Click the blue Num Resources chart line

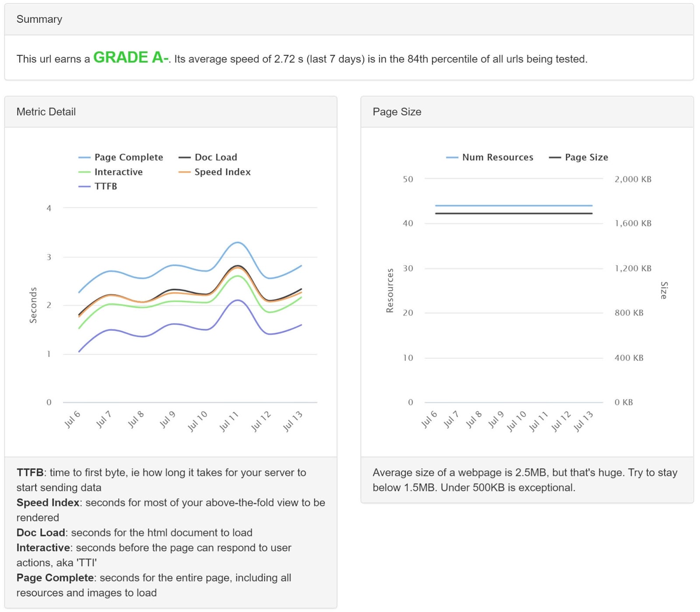[x=514, y=206]
